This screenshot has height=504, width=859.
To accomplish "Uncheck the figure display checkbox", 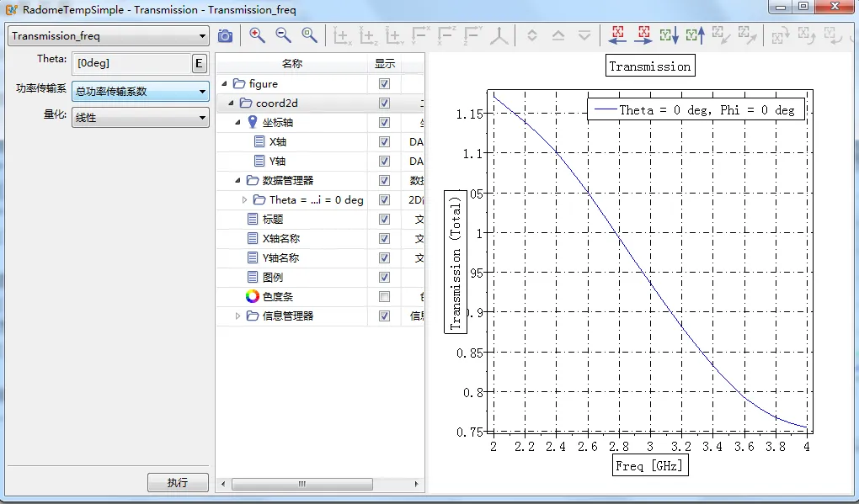I will point(384,84).
